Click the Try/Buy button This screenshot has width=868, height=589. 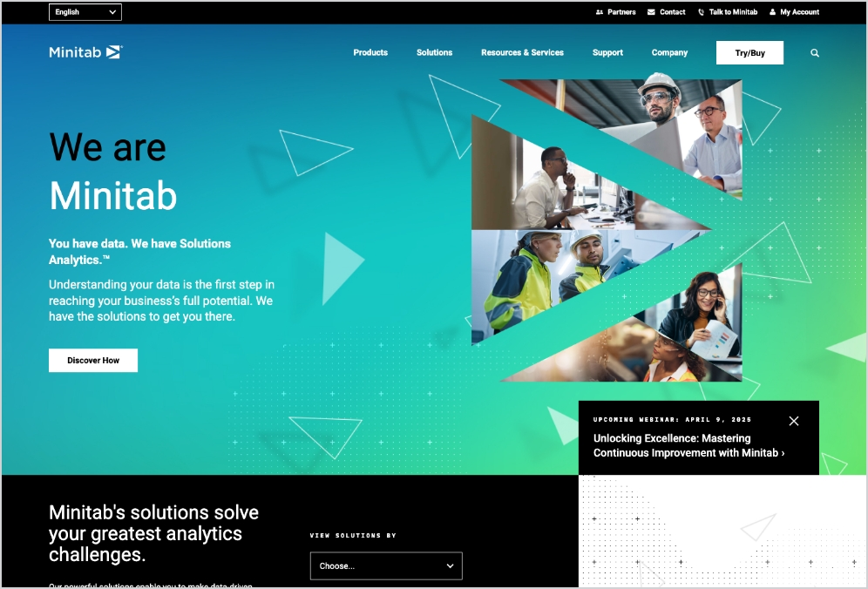749,52
